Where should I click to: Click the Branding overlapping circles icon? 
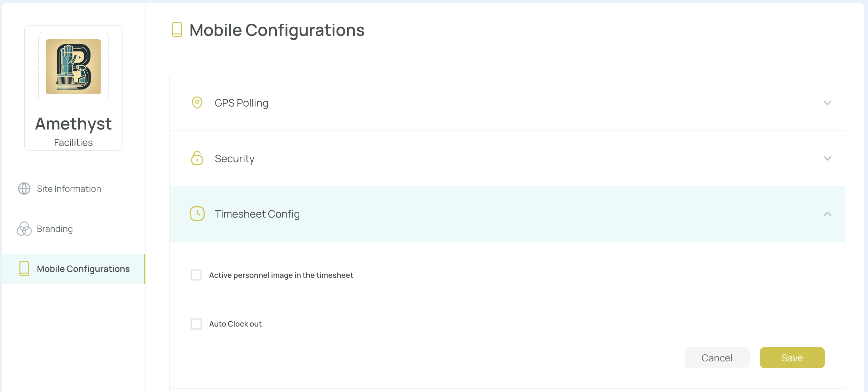tap(24, 229)
